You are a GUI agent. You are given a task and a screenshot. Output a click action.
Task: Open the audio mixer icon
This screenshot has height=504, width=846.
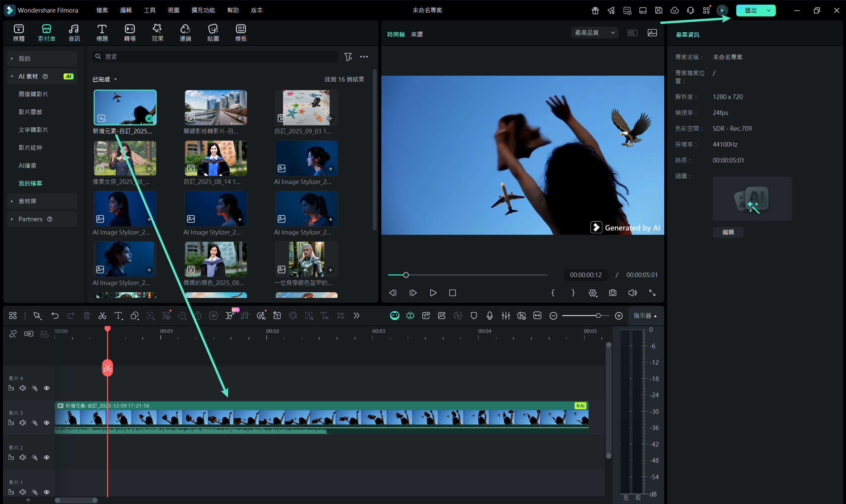[x=506, y=316]
